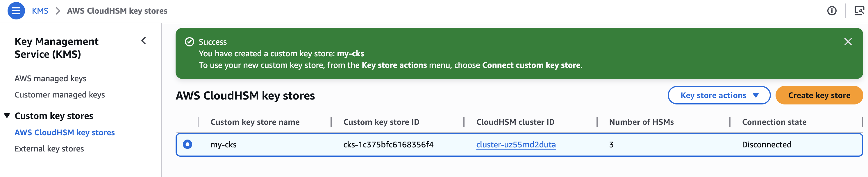Click the Number of HSMs column header
Image resolution: width=868 pixels, height=177 pixels.
641,122
